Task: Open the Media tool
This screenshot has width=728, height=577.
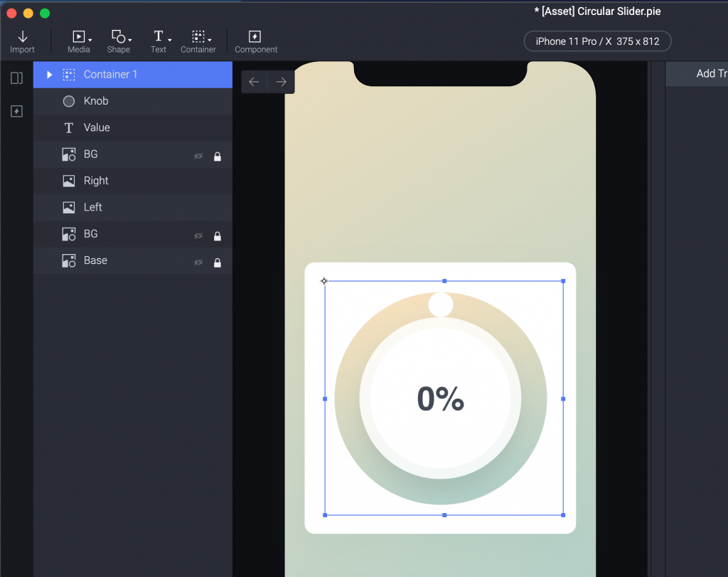Action: pos(78,42)
